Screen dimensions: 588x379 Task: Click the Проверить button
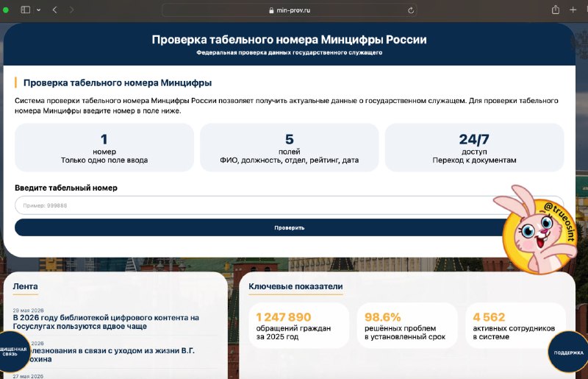pyautogui.click(x=289, y=227)
